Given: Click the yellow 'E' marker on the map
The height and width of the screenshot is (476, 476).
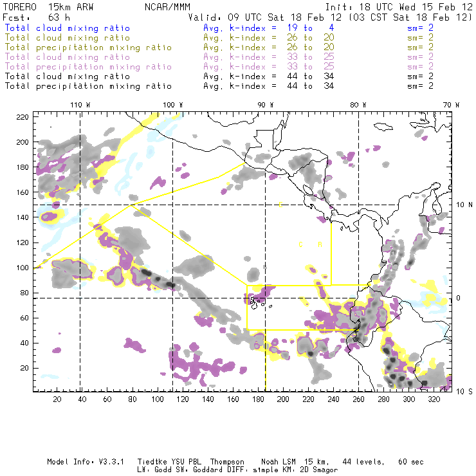Looking at the screenshot, I should (x=280, y=205).
